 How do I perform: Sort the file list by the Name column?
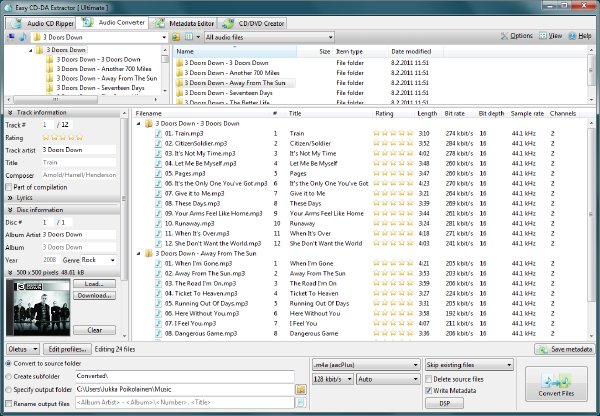coord(235,51)
